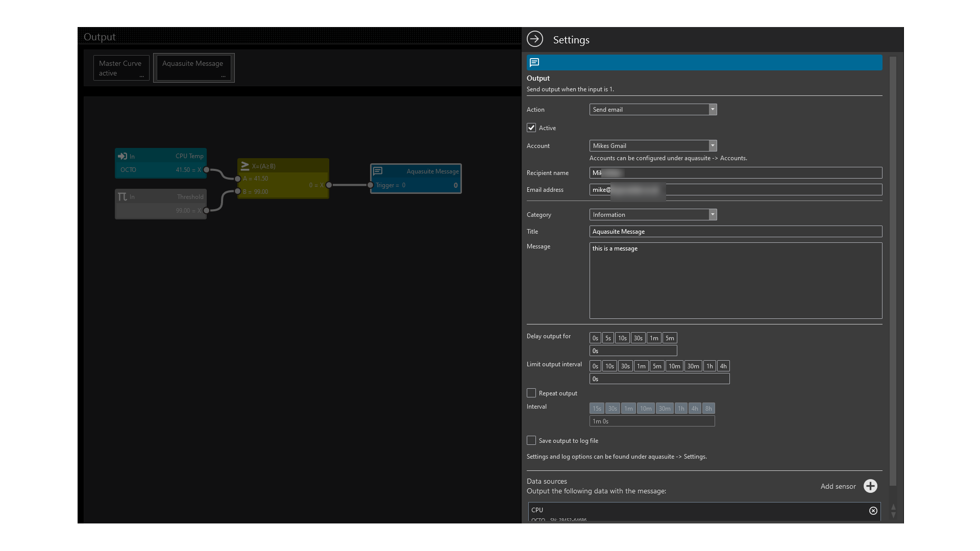Enable the Repeat output checkbox
980x551 pixels.
[531, 393]
